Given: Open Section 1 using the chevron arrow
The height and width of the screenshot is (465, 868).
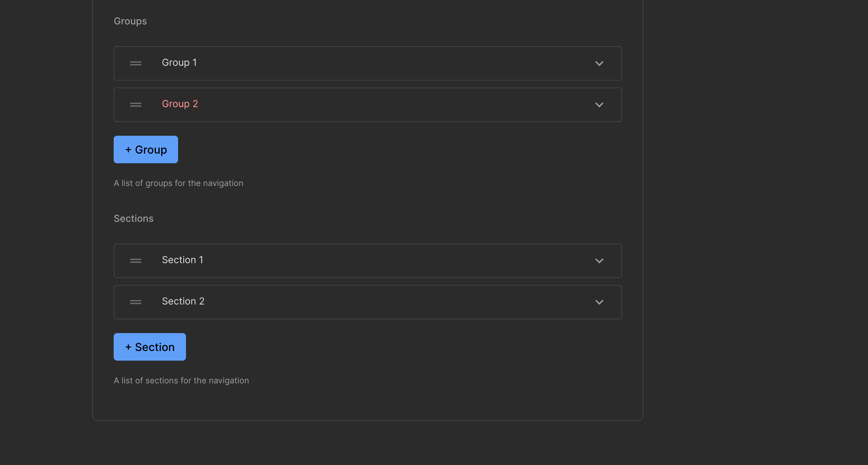Looking at the screenshot, I should tap(599, 261).
